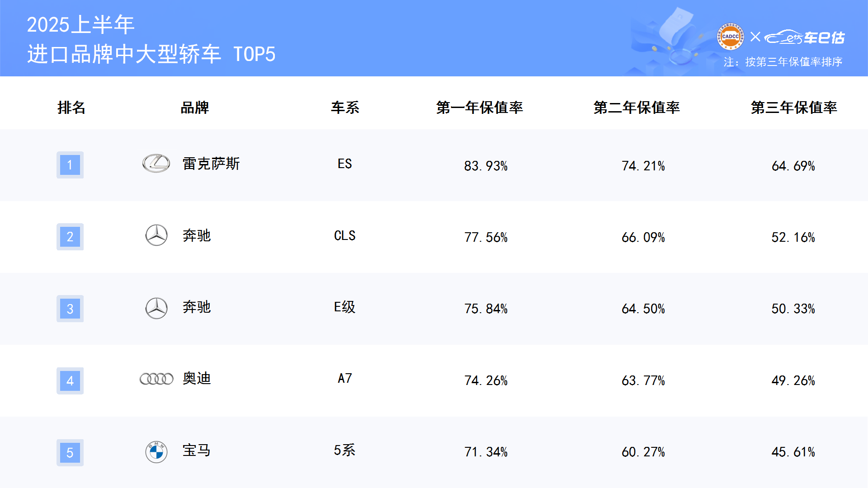Click the Mercedes logo in E级 row

coord(156,308)
